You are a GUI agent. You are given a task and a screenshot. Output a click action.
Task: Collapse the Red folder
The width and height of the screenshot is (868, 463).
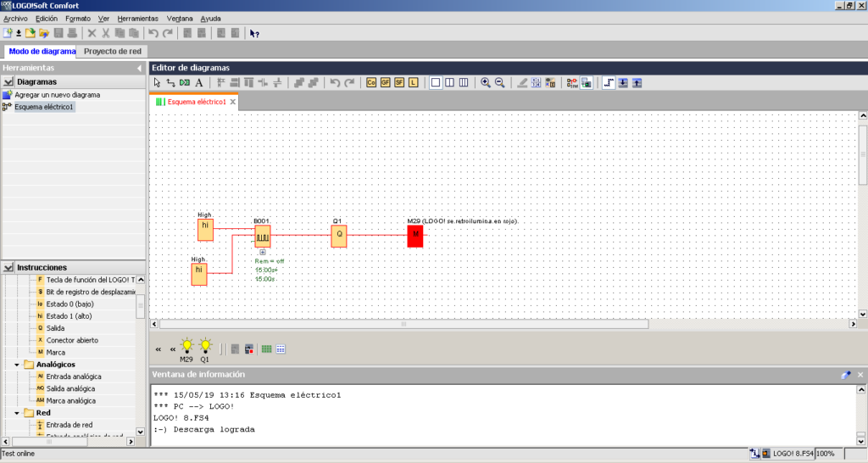point(17,413)
